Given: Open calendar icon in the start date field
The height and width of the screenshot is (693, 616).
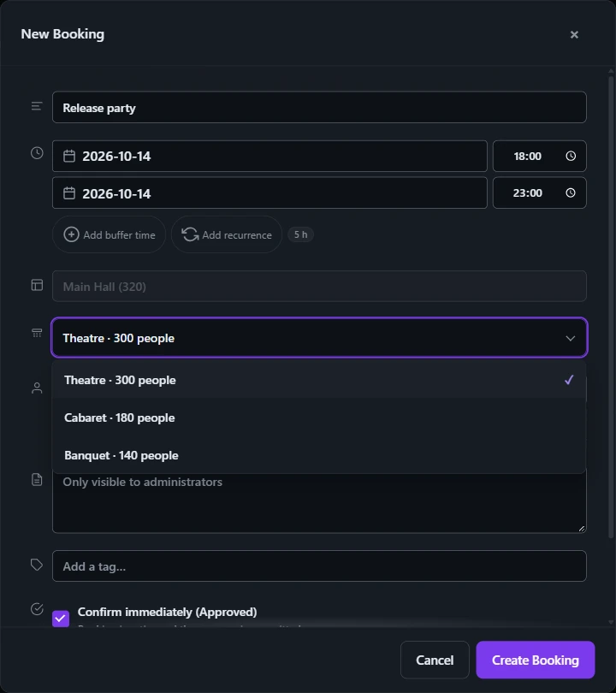Looking at the screenshot, I should pos(69,156).
